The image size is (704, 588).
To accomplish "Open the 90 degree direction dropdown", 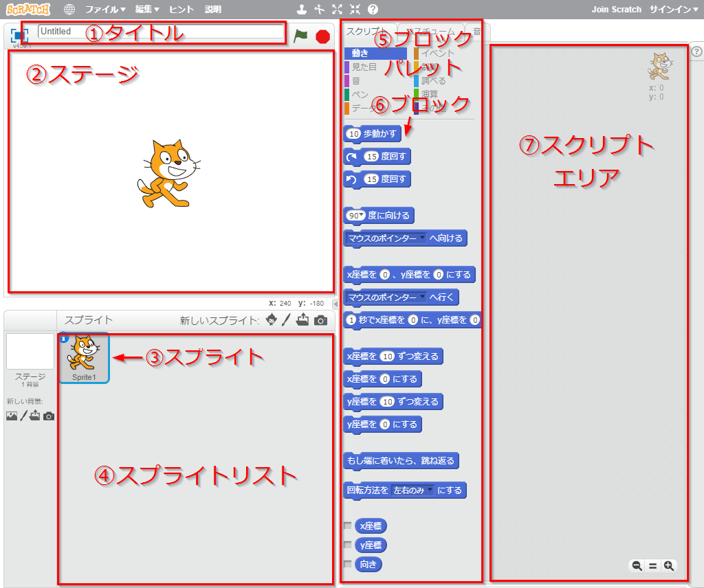I will pos(356,216).
